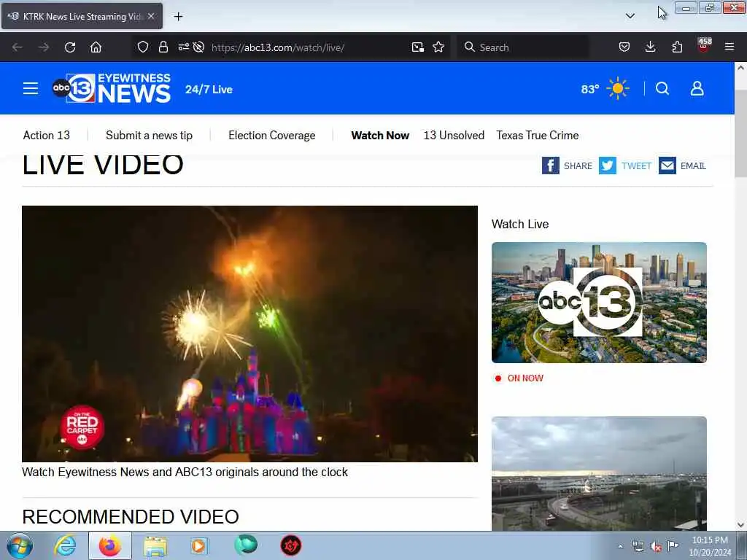This screenshot has height=560, width=747.
Task: Open the Firefox application menu
Action: pyautogui.click(x=729, y=47)
